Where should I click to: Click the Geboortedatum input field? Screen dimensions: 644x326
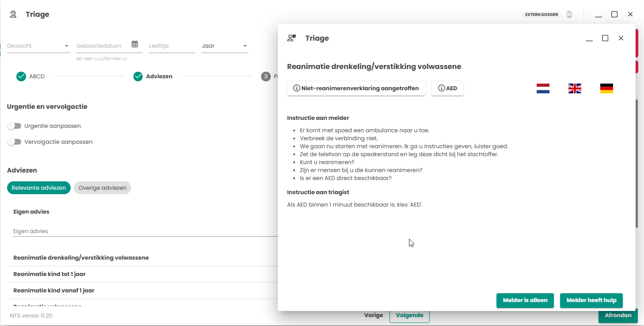coord(104,46)
